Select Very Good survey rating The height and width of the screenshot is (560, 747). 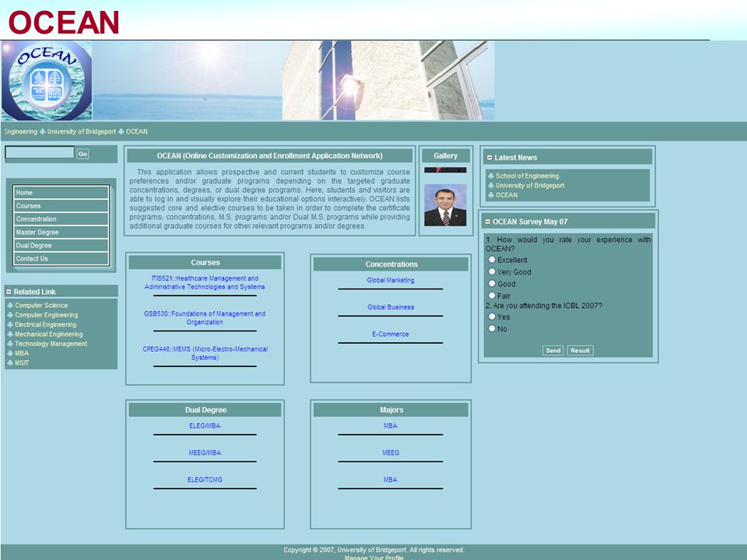(x=492, y=271)
